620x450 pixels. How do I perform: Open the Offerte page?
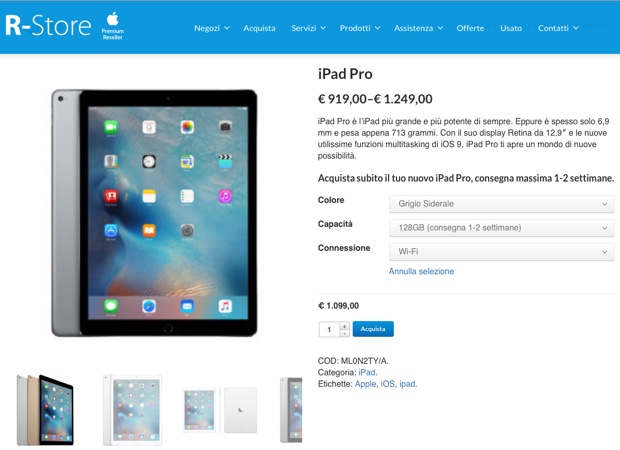[470, 28]
